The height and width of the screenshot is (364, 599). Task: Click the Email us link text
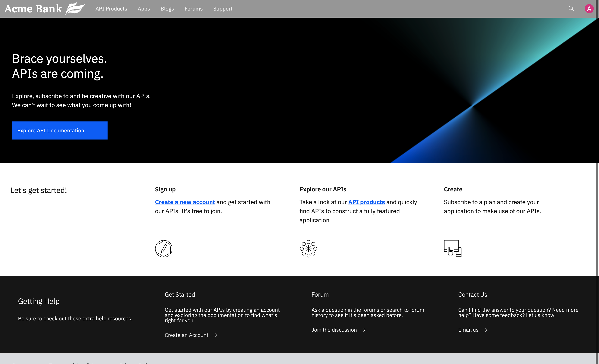468,330
